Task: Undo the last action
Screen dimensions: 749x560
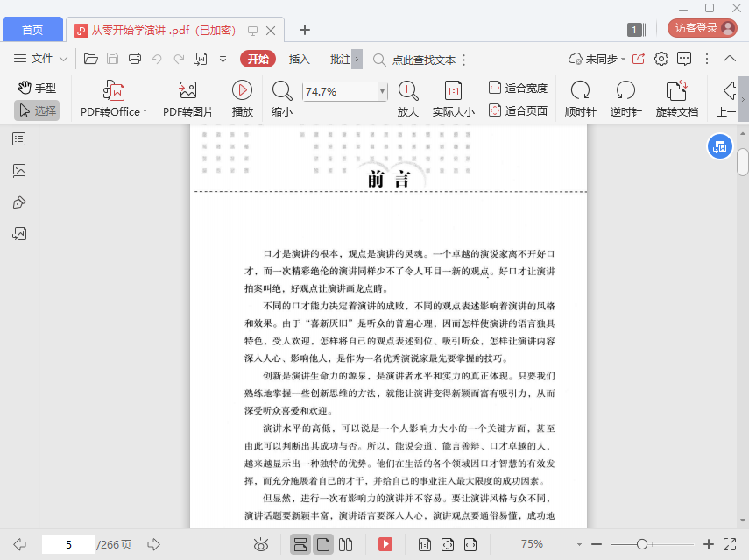Action: pyautogui.click(x=156, y=59)
